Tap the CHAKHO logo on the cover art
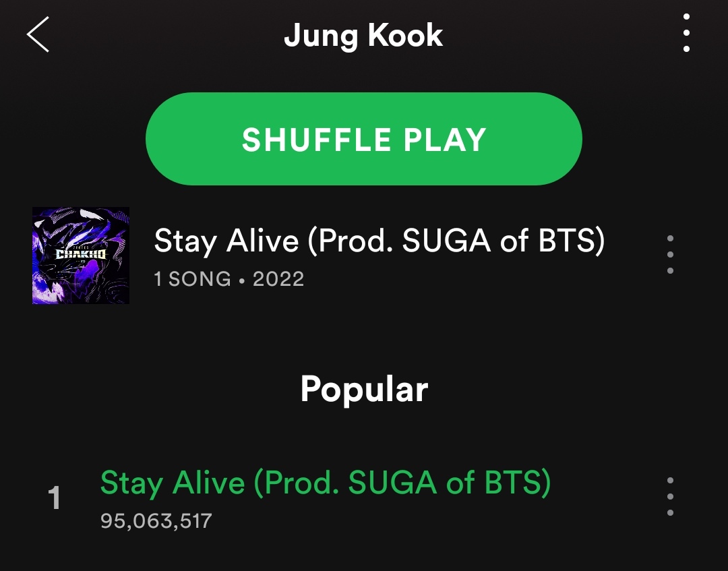This screenshot has height=571, width=728. pyautogui.click(x=81, y=254)
